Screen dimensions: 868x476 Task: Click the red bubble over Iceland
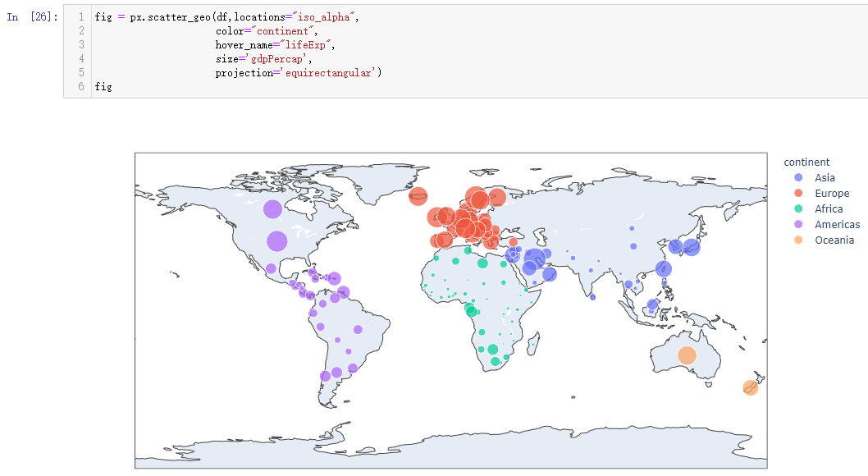coord(418,196)
